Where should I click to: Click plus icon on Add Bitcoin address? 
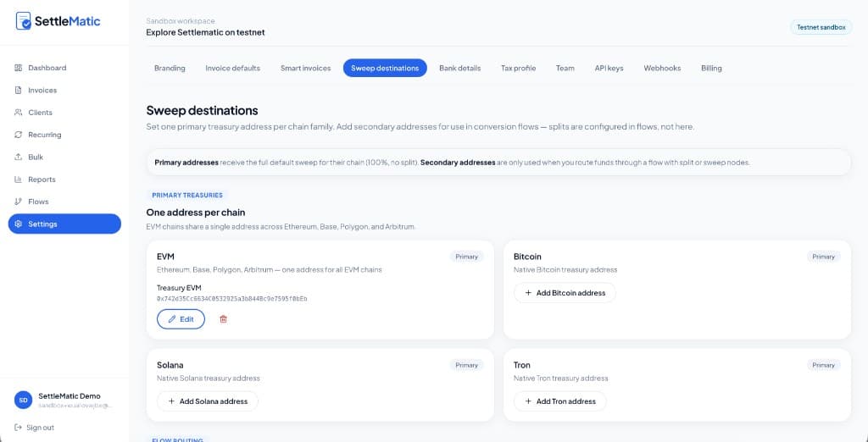[x=528, y=293]
